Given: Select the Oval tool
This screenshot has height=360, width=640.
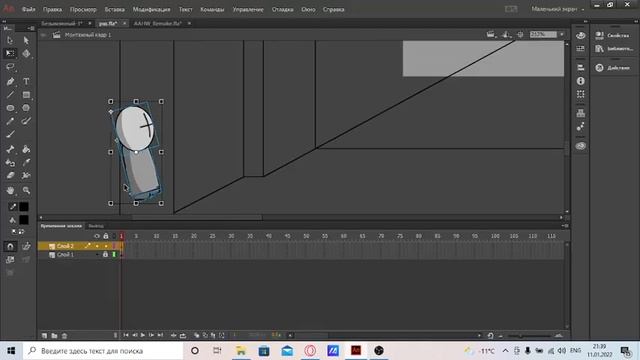Looking at the screenshot, I should [10, 108].
